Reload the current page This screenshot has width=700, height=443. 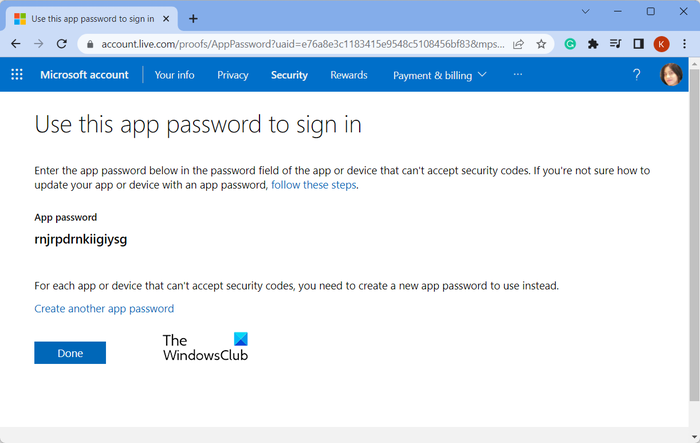point(62,44)
